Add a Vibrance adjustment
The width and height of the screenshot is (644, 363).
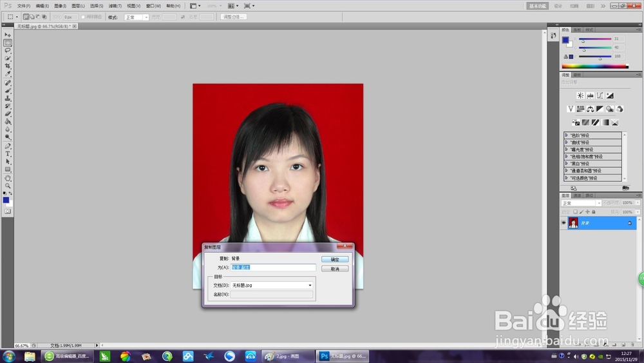pos(571,109)
